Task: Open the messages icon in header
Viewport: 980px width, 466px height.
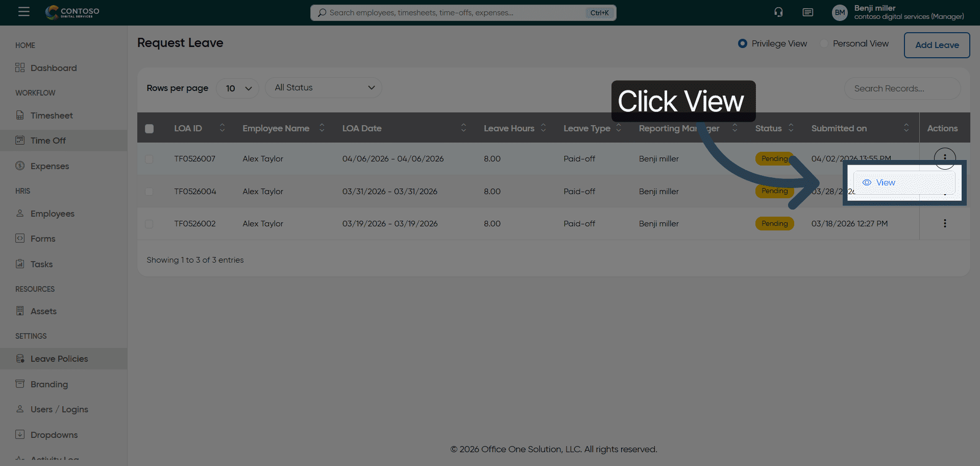Action: click(807, 12)
